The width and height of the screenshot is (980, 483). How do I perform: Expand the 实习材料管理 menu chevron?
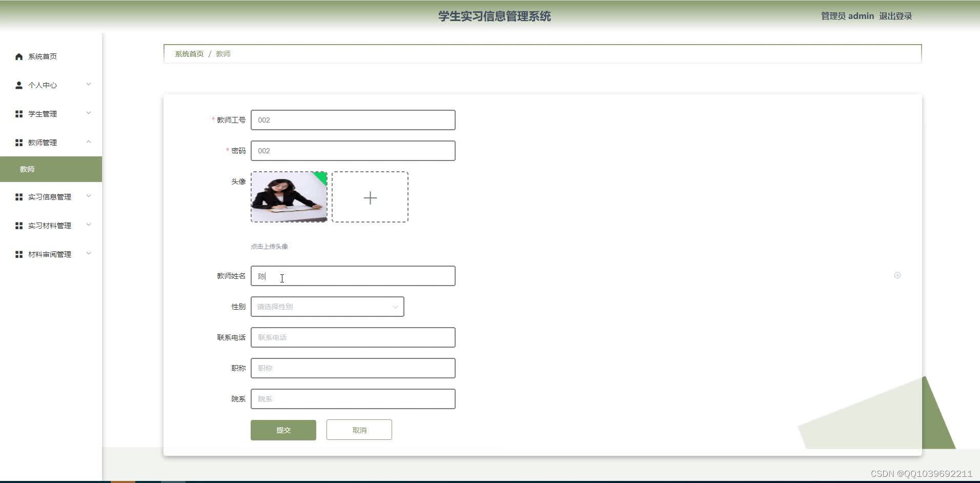point(89,225)
